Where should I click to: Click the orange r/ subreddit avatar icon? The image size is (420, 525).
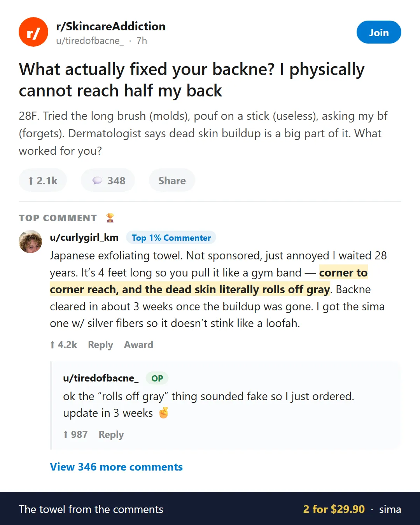(33, 32)
